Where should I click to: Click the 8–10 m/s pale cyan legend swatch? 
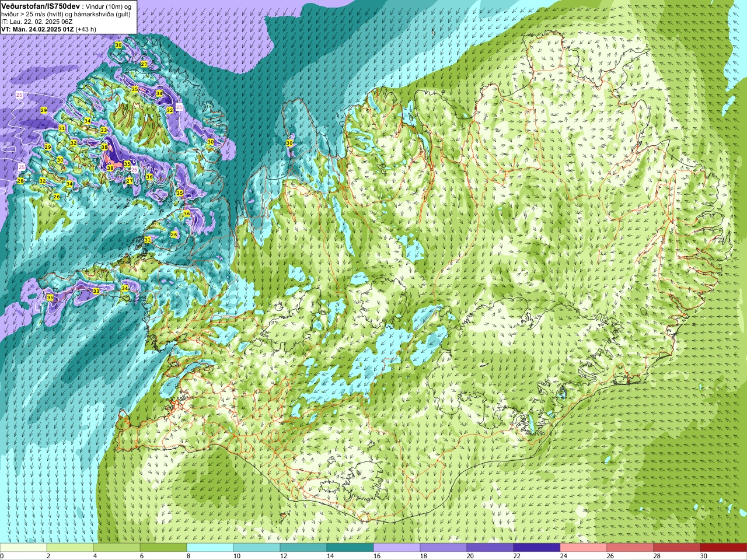coord(210,548)
